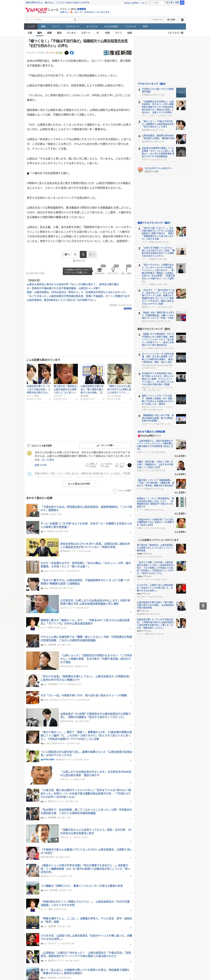Image resolution: width=210 pixels, height=980 pixels.
Task: Select the エキスパート tab
Action: point(72,27)
